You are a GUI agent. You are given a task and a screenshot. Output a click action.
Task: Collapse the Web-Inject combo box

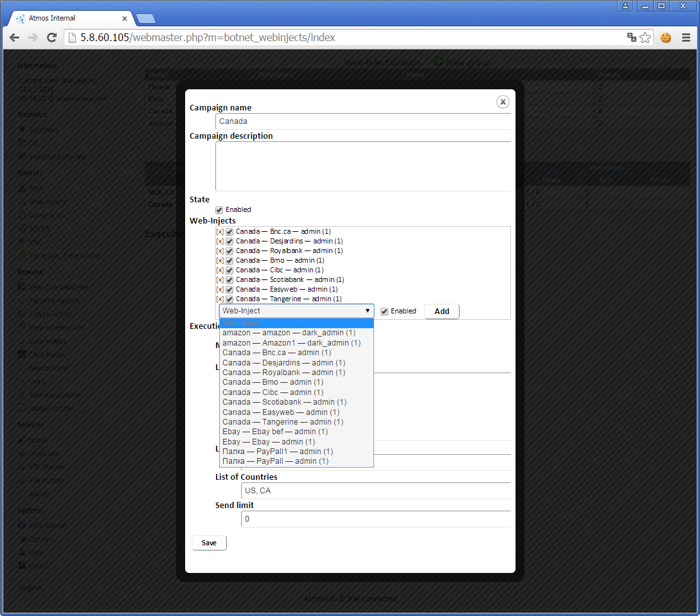[296, 311]
